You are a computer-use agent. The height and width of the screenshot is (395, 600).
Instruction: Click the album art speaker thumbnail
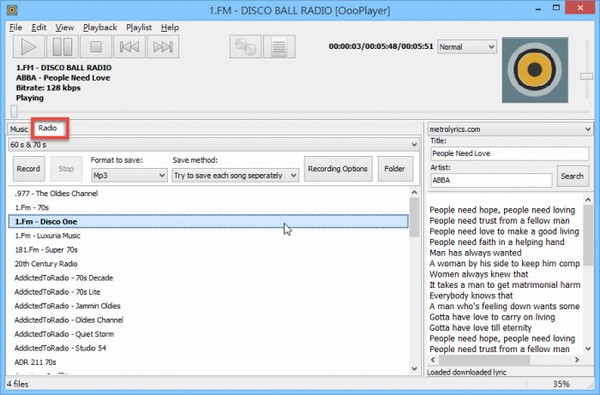(535, 70)
